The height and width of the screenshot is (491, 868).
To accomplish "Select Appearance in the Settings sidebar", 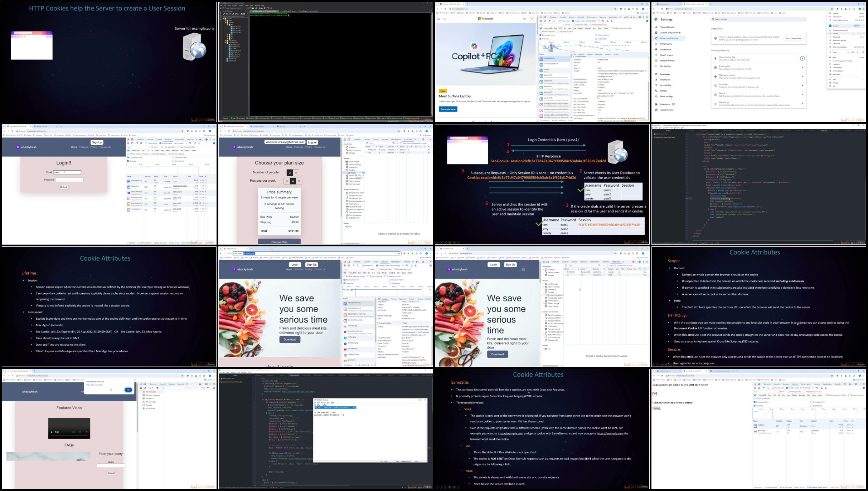I will point(666,49).
